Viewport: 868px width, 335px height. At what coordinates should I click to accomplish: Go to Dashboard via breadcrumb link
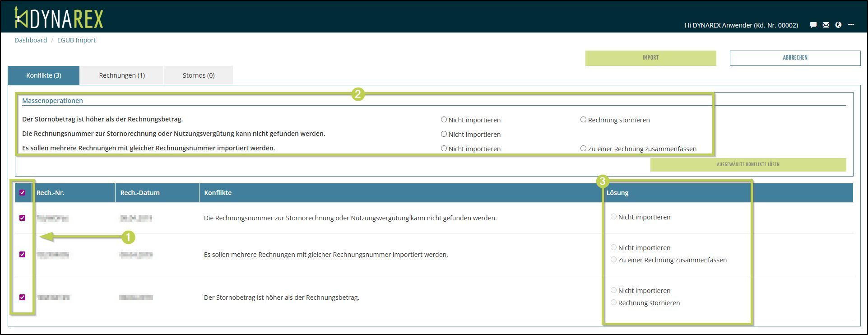(x=31, y=40)
